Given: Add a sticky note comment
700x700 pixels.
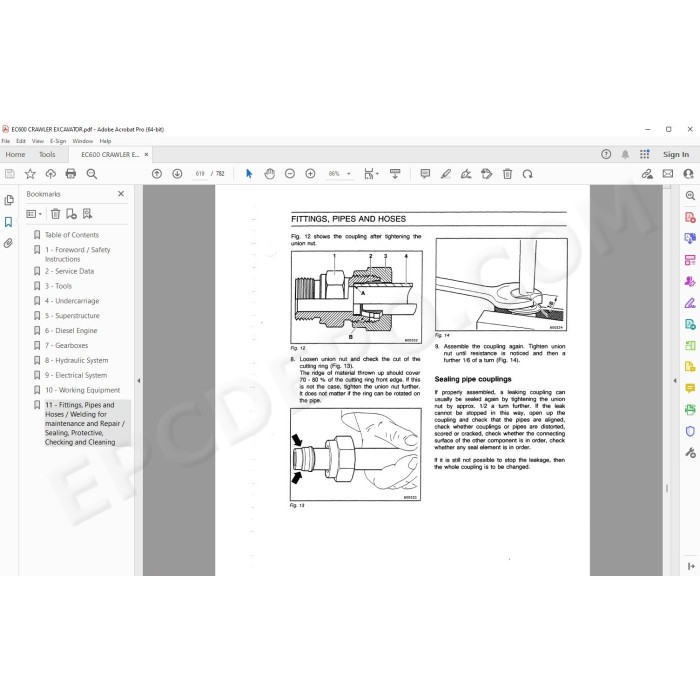Looking at the screenshot, I should coord(425,174).
